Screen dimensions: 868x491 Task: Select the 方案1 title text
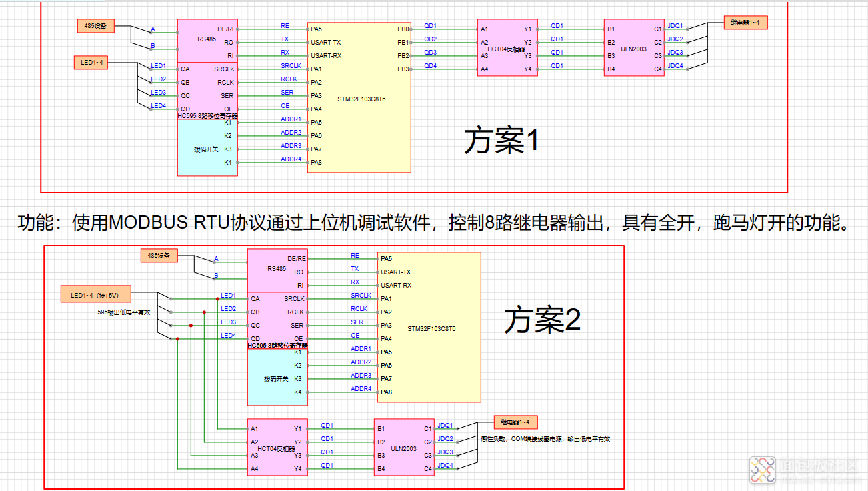coord(501,141)
